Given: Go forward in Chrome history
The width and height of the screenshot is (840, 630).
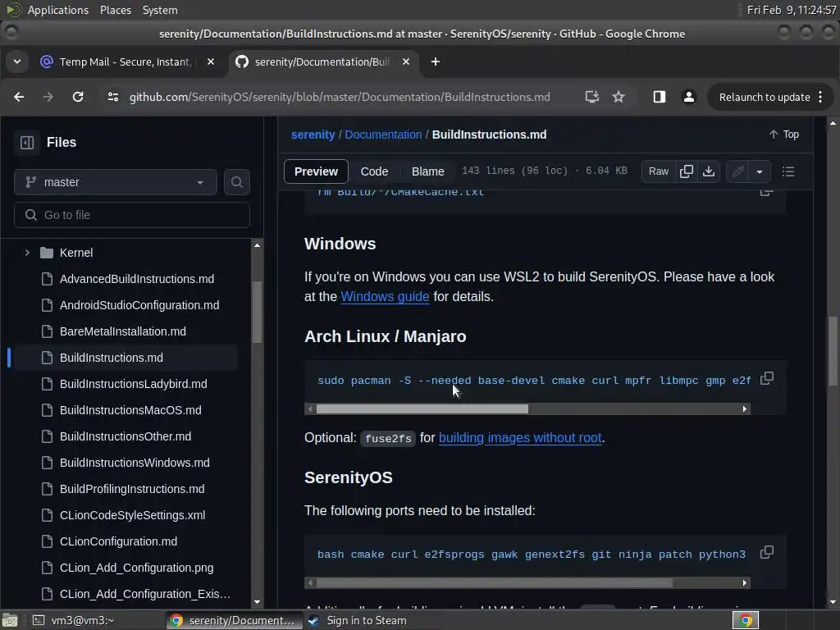Looking at the screenshot, I should (x=48, y=97).
